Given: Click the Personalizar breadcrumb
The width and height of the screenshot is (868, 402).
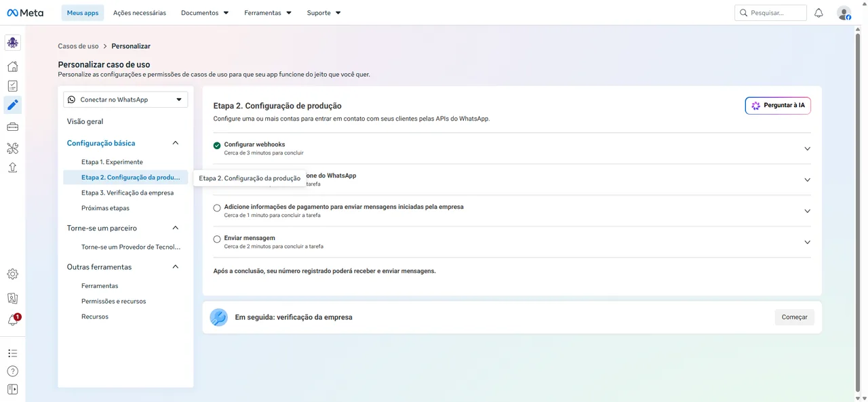Looking at the screenshot, I should click(x=131, y=46).
